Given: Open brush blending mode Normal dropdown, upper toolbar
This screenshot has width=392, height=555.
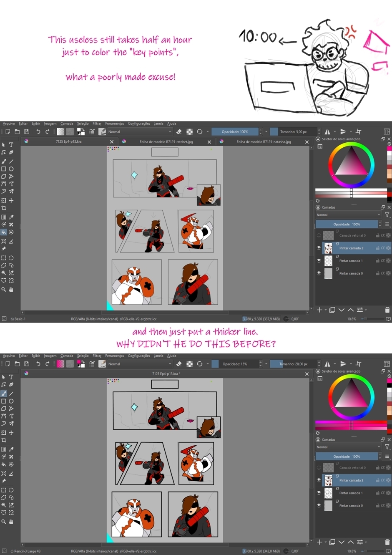Looking at the screenshot, I should pos(139,131).
